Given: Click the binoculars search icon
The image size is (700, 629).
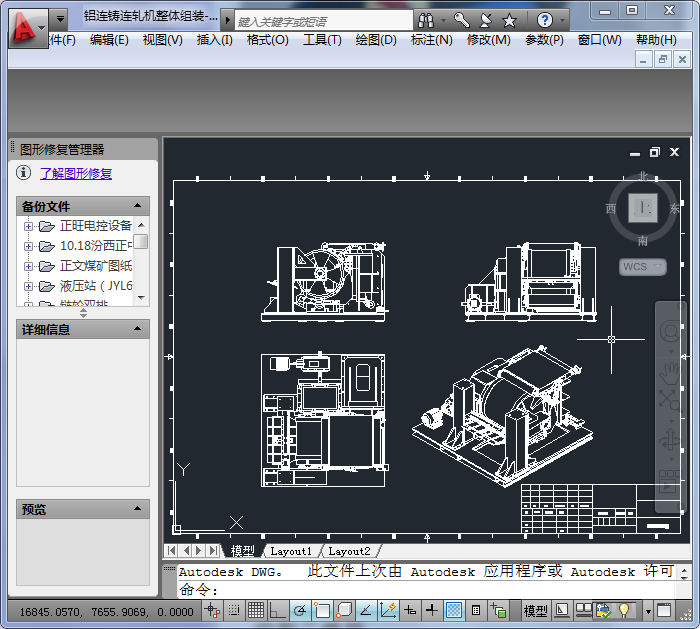Looking at the screenshot, I should [427, 20].
